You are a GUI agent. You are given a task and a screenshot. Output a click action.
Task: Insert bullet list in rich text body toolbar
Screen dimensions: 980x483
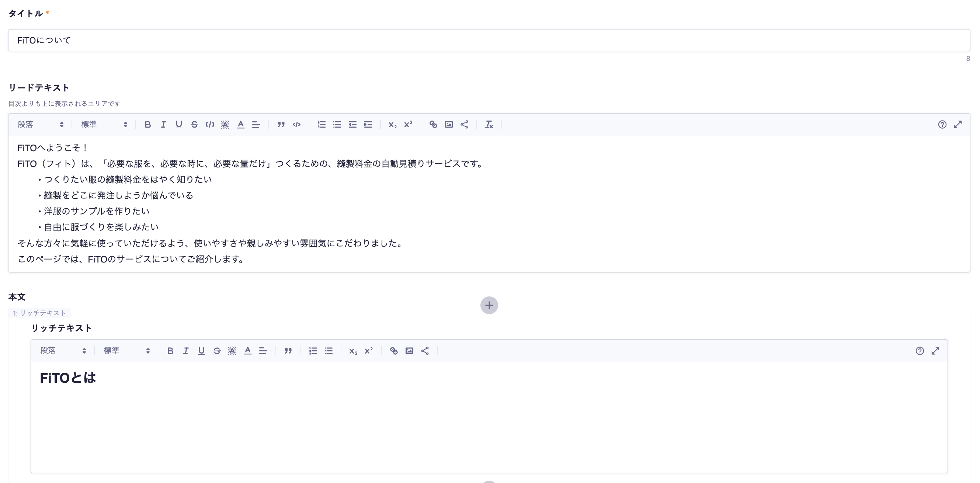329,351
